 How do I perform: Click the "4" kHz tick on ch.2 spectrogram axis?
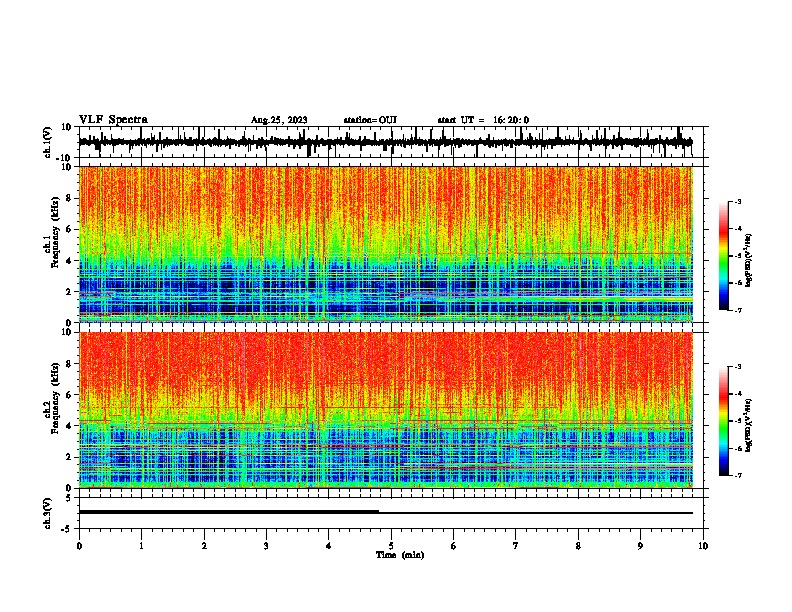(x=70, y=426)
